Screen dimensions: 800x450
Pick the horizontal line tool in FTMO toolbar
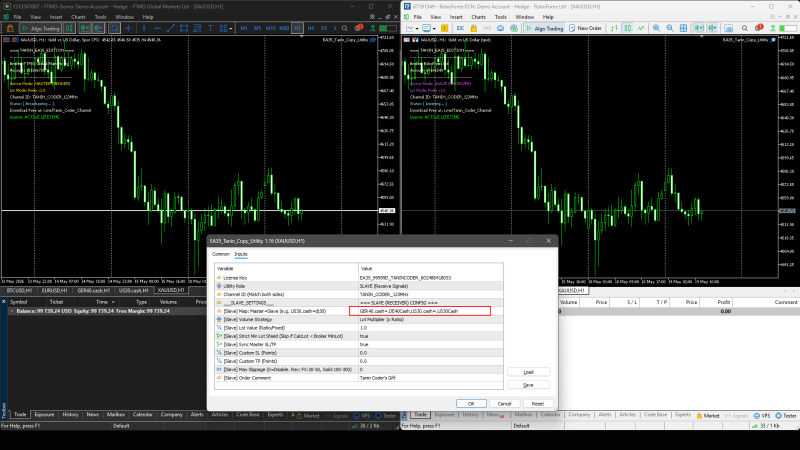[x=157, y=28]
